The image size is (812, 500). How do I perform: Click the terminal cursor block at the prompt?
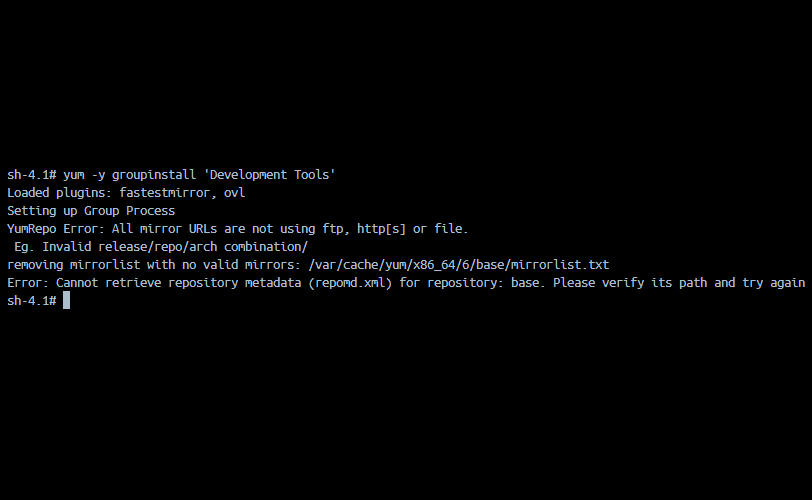(66, 300)
